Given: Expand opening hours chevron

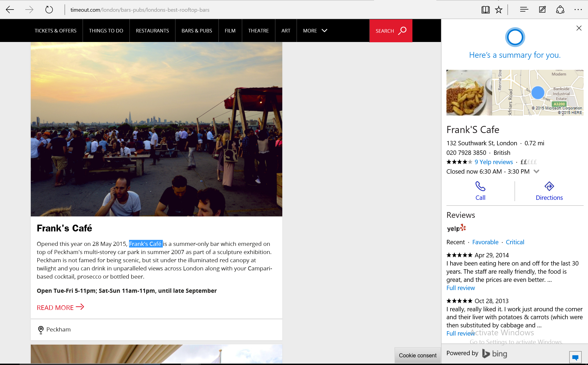Looking at the screenshot, I should [536, 171].
